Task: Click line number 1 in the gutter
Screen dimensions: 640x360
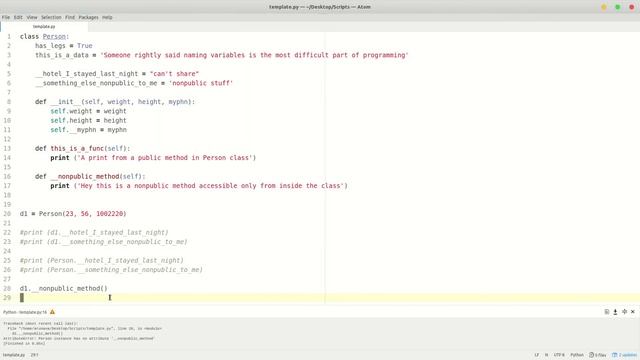Action: (x=9, y=36)
